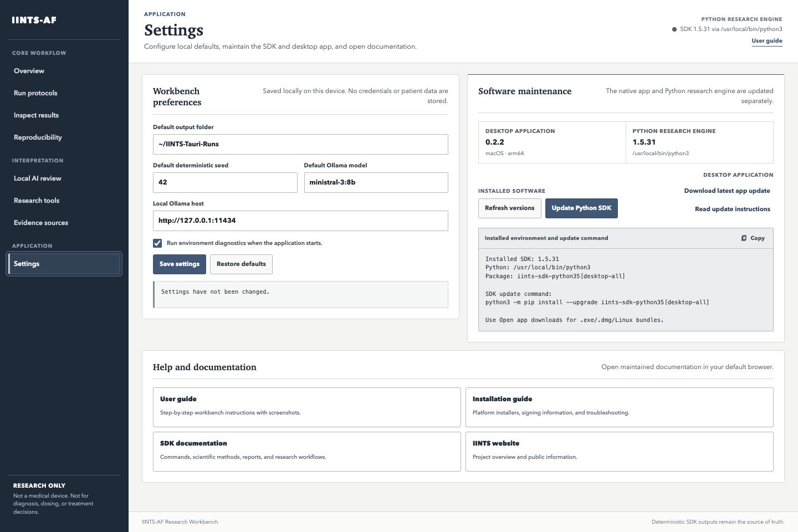Click the green SDK status dot
798x532 pixels.
674,29
